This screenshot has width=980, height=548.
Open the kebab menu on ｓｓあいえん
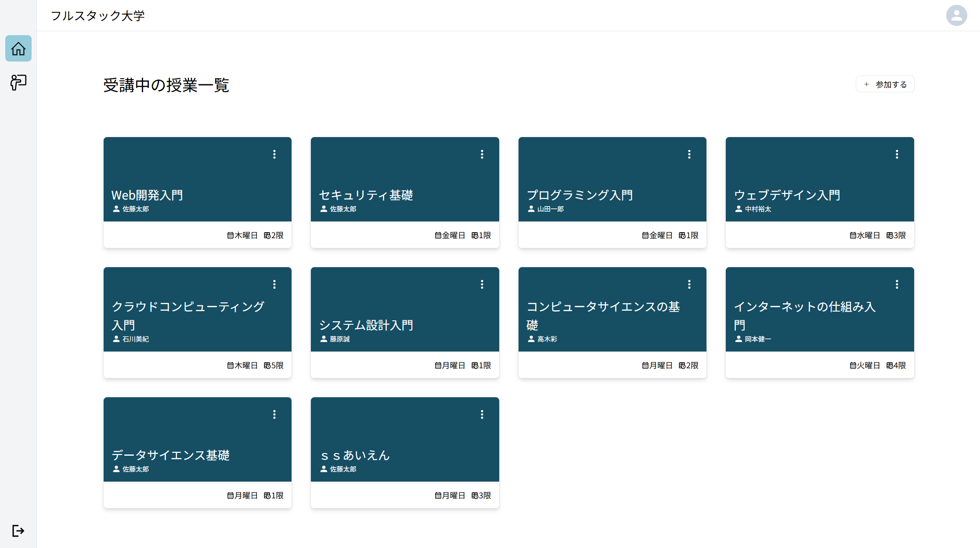[x=482, y=414]
